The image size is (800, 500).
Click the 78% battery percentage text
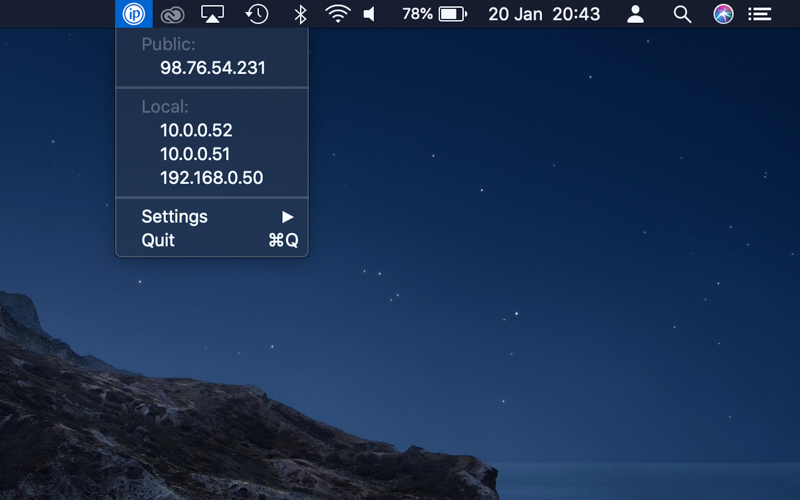pos(417,14)
